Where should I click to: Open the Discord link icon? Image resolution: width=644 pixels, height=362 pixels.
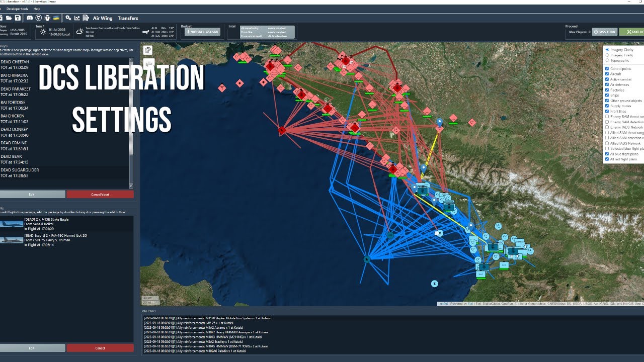point(30,18)
